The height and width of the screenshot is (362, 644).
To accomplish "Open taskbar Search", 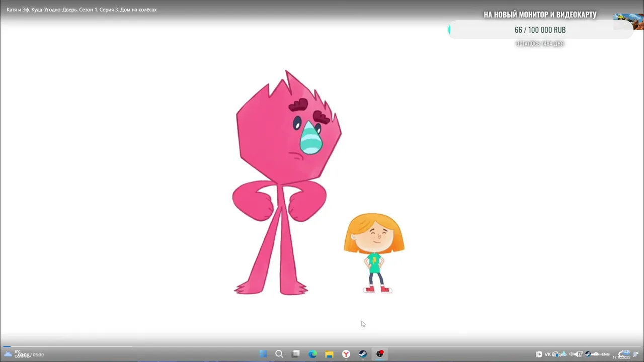I will (x=279, y=354).
